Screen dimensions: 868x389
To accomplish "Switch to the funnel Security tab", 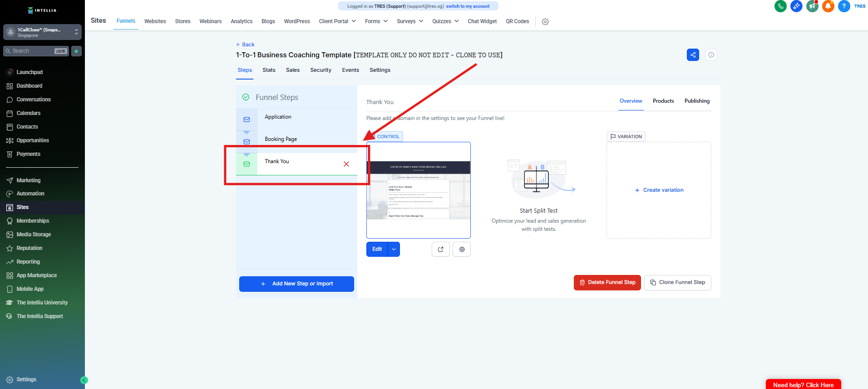I will [321, 70].
